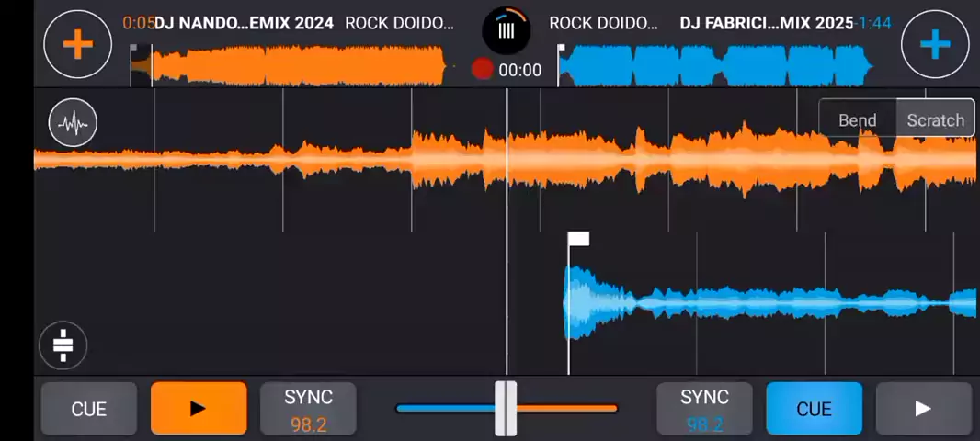
Task: Open the equalizer levels icon
Action: 63,345
